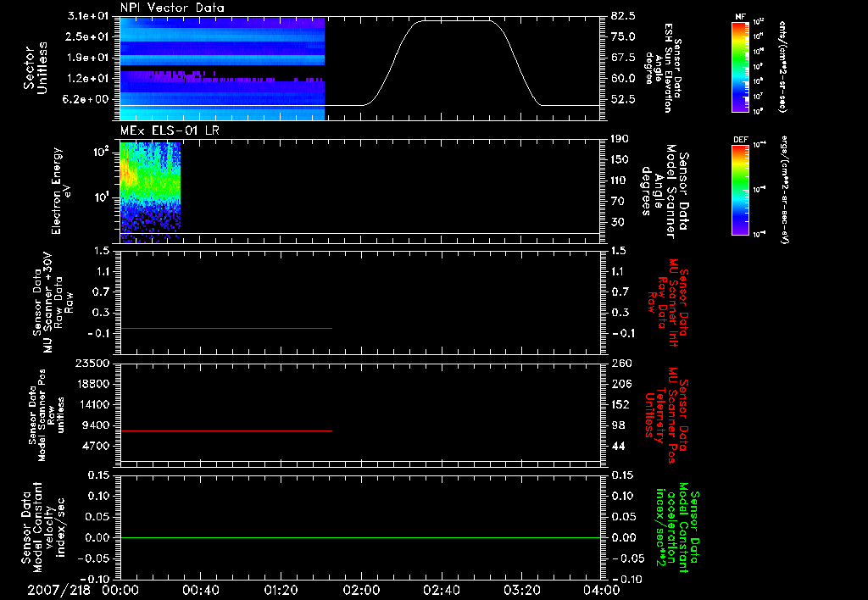The width and height of the screenshot is (868, 600).
Task: Click the green constant velocity trace line
Action: (360, 537)
